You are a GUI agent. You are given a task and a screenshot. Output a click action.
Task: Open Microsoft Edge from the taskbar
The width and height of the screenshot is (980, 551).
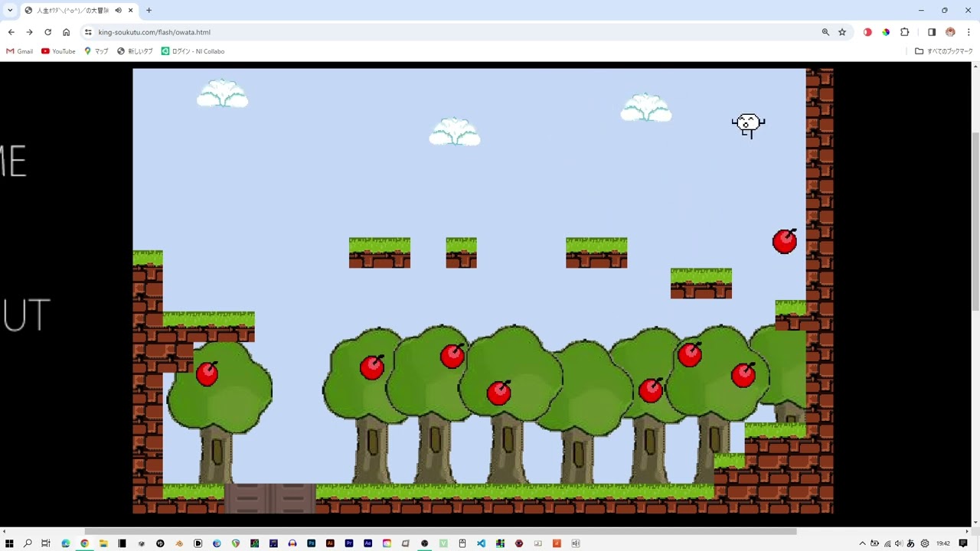click(66, 543)
